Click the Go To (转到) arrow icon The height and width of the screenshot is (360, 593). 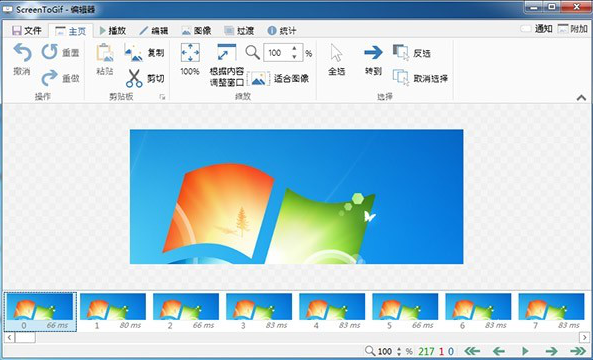pyautogui.click(x=373, y=53)
